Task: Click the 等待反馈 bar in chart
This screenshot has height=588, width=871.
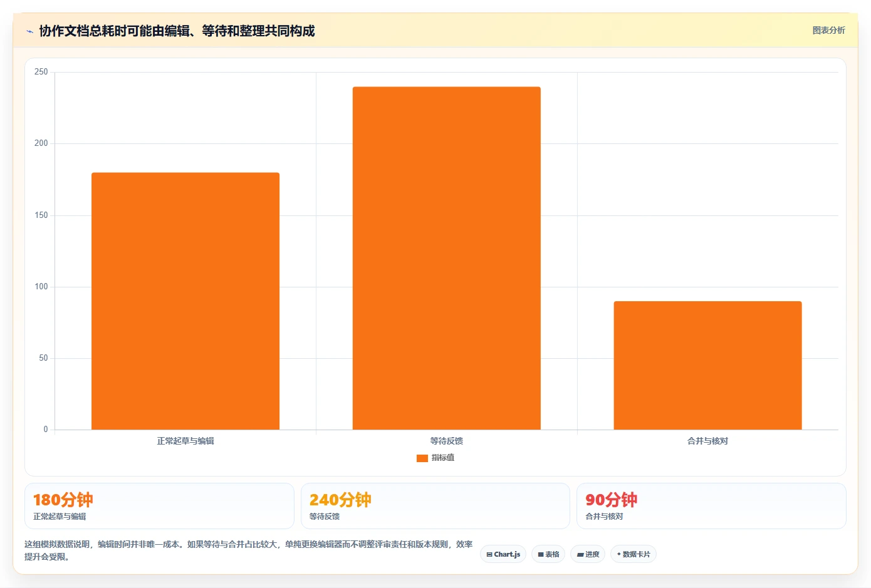Action: tap(447, 258)
